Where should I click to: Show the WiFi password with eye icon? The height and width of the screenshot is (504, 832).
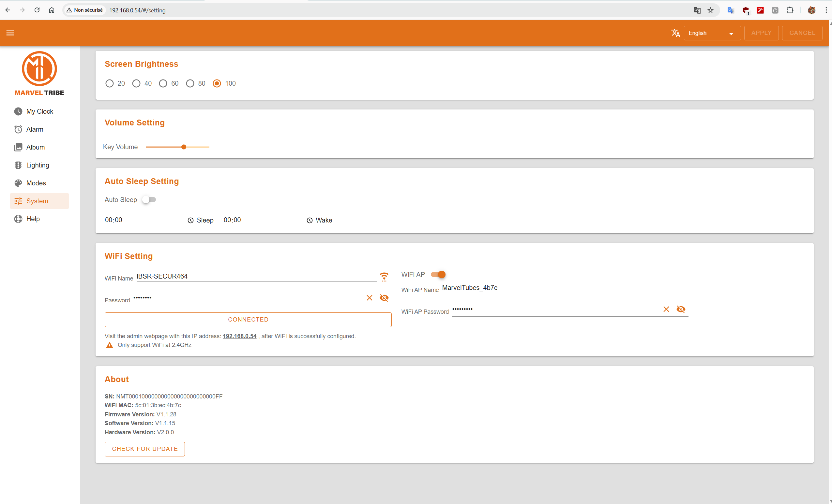coord(384,297)
